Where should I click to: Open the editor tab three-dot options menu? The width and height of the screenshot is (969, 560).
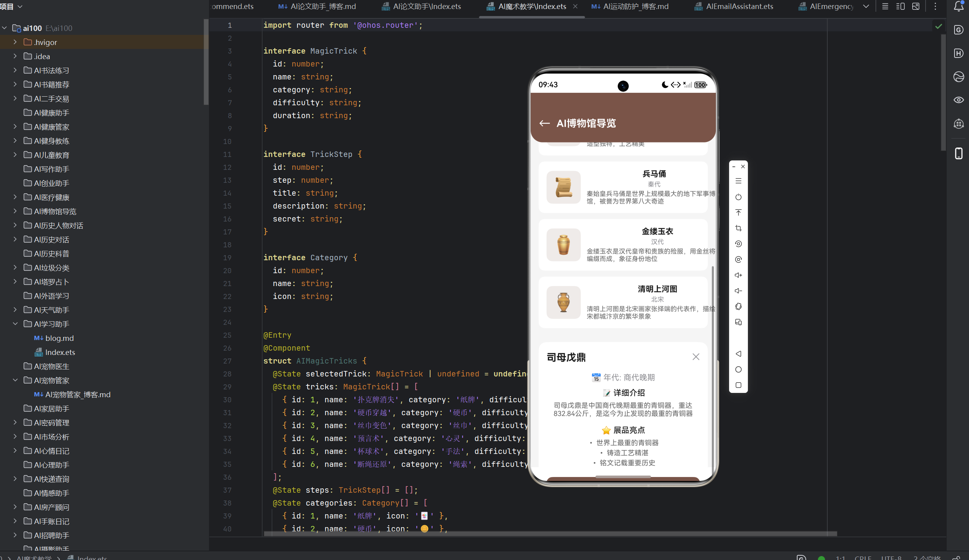tap(935, 6)
